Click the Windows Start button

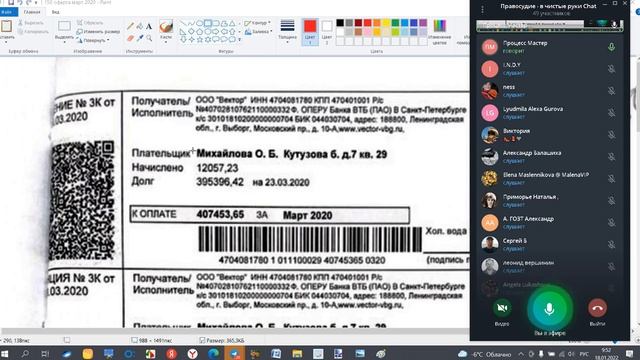[x=5, y=353]
